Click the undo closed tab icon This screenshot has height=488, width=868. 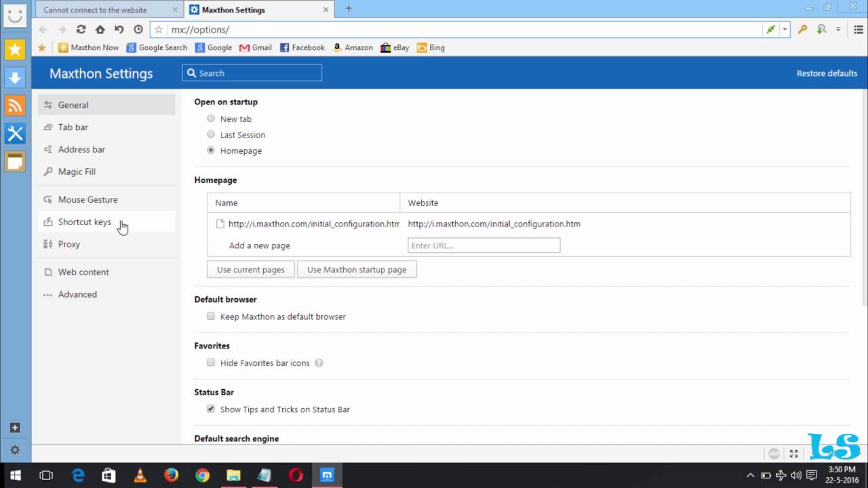coord(119,29)
